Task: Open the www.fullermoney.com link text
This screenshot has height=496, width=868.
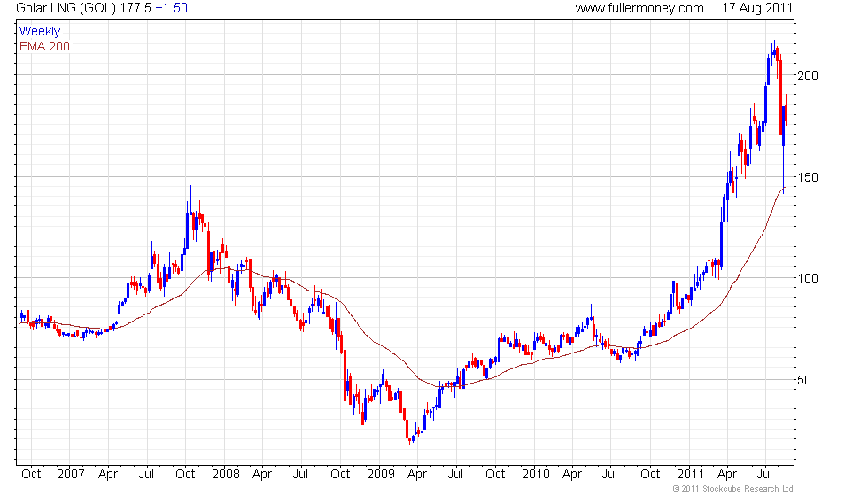Action: [x=639, y=8]
